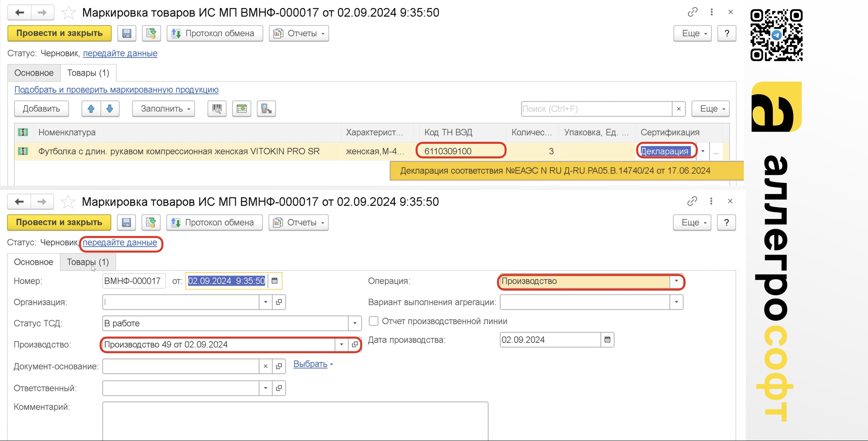Expand Статус ТСД dropdown

355,323
